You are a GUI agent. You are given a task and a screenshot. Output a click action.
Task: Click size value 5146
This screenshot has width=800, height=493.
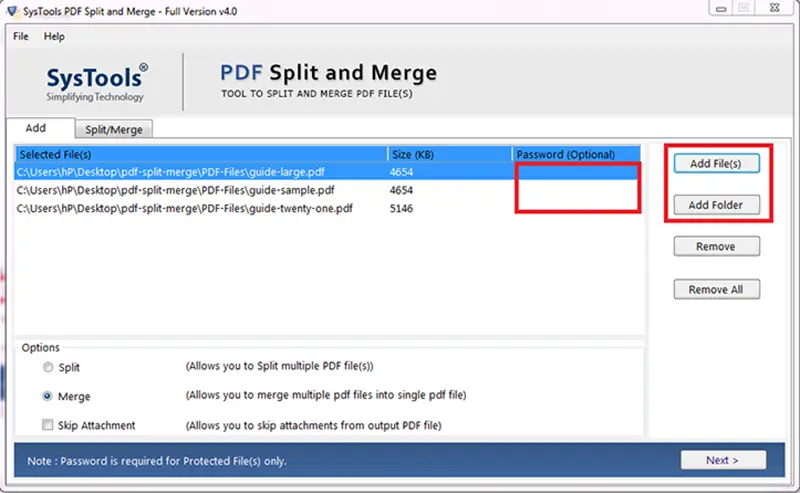pos(402,209)
